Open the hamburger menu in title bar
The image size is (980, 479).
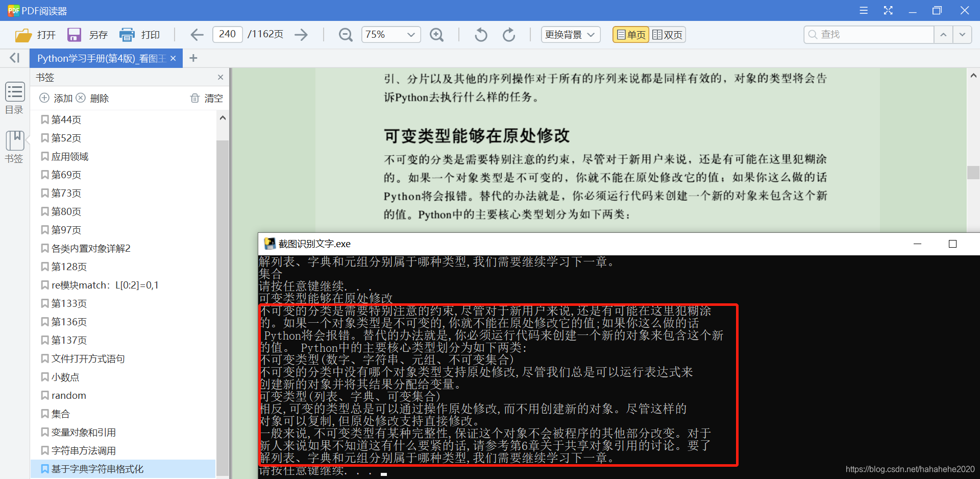(864, 10)
